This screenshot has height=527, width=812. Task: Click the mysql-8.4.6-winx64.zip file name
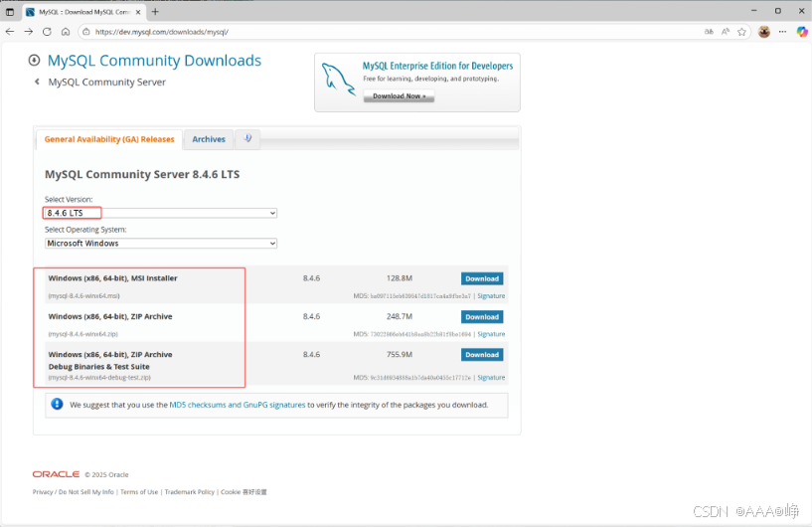[x=82, y=334]
